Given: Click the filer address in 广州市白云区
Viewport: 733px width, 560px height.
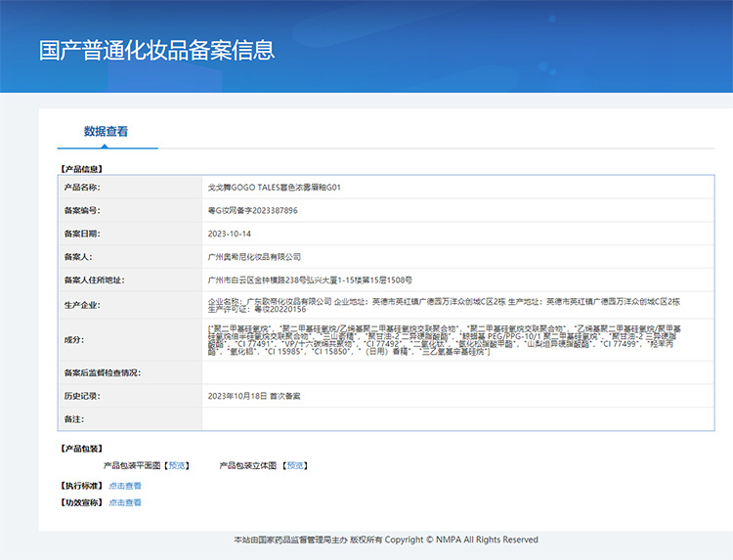Looking at the screenshot, I should click(x=310, y=280).
